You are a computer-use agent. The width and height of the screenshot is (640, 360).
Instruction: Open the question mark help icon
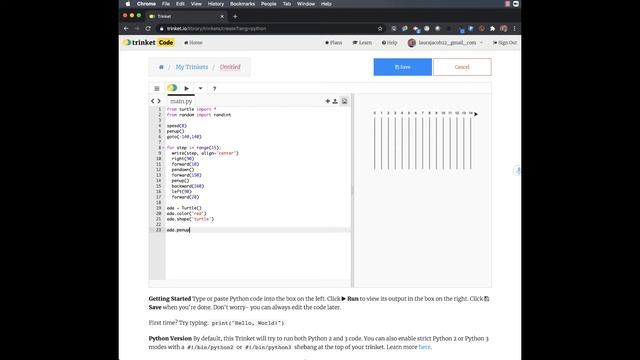point(214,89)
